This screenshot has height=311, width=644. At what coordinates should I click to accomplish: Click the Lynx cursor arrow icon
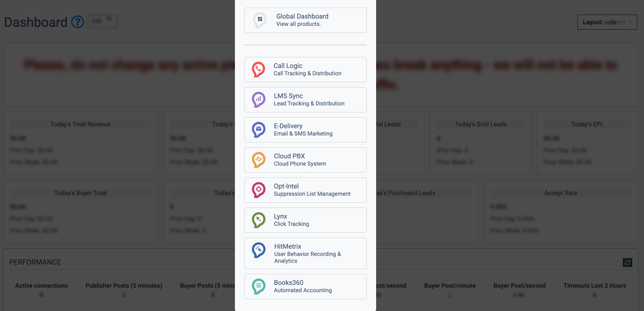pyautogui.click(x=258, y=220)
